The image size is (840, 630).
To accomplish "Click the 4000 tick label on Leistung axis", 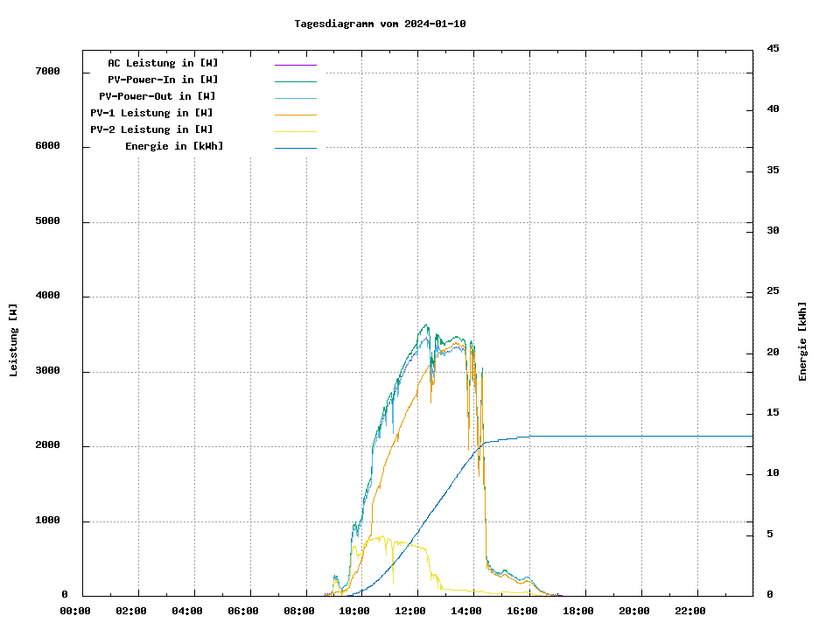I will coord(47,296).
